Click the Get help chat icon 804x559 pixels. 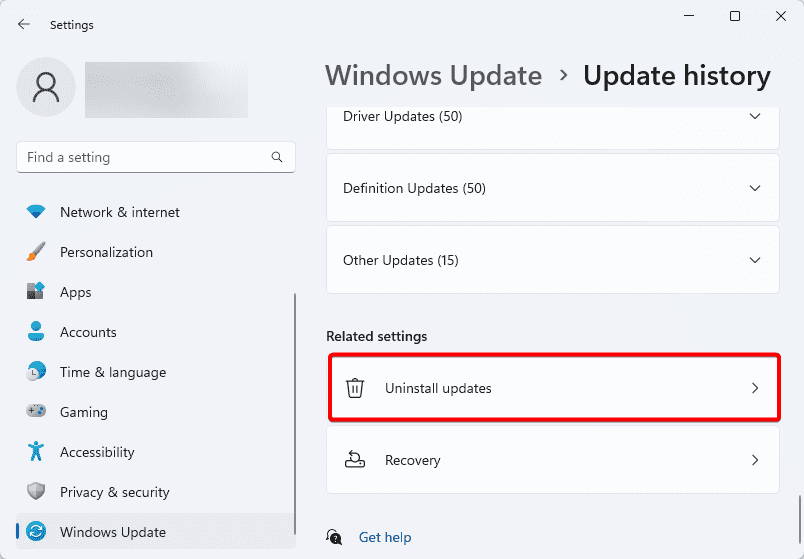click(334, 537)
